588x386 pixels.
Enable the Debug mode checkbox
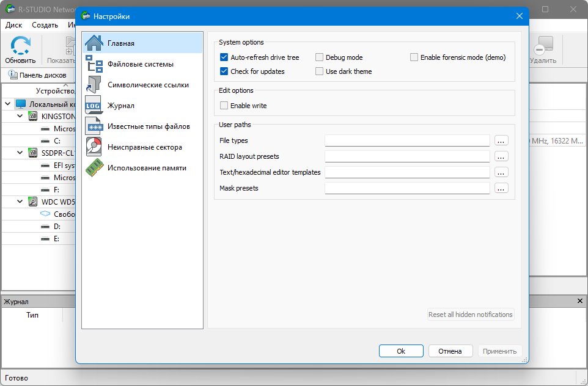[x=319, y=57]
